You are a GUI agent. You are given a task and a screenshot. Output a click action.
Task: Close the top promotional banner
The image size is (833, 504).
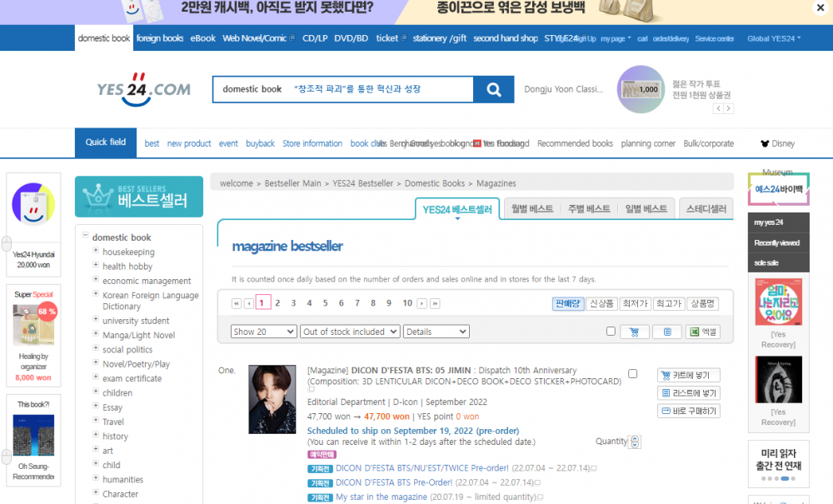point(820,7)
